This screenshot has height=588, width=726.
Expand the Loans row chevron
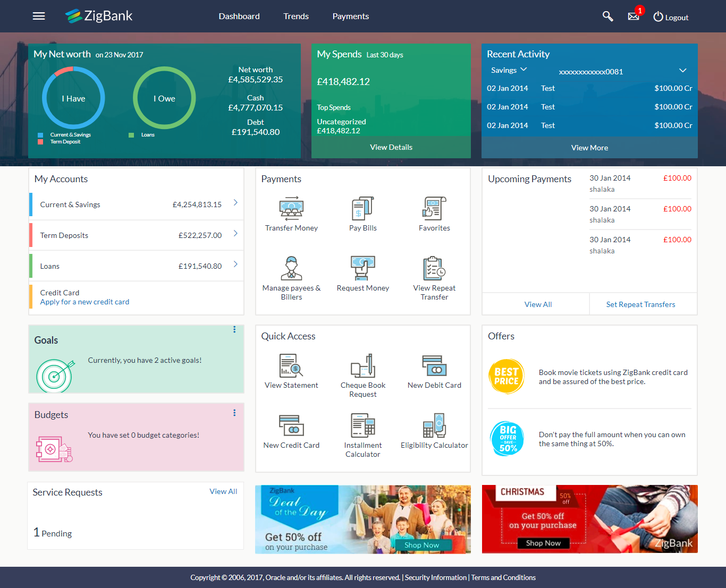coord(235,265)
